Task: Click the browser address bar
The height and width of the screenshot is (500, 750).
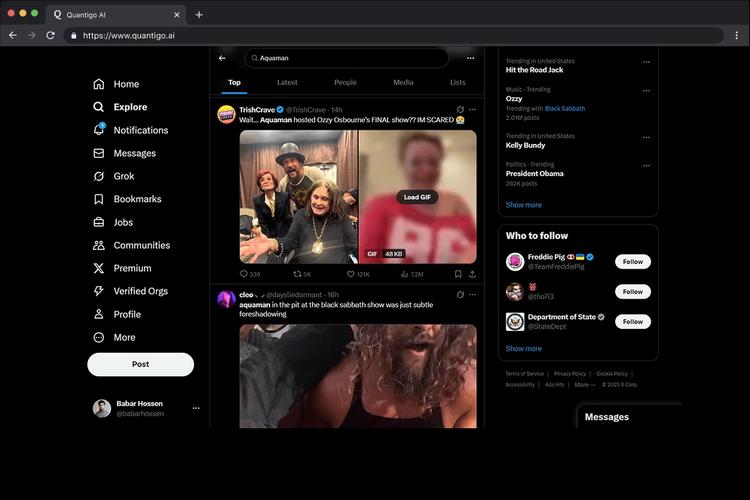Action: click(x=393, y=35)
